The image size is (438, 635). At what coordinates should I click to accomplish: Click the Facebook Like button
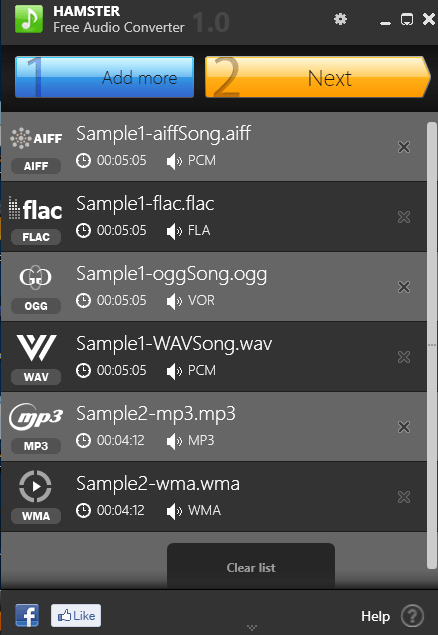[x=76, y=616]
